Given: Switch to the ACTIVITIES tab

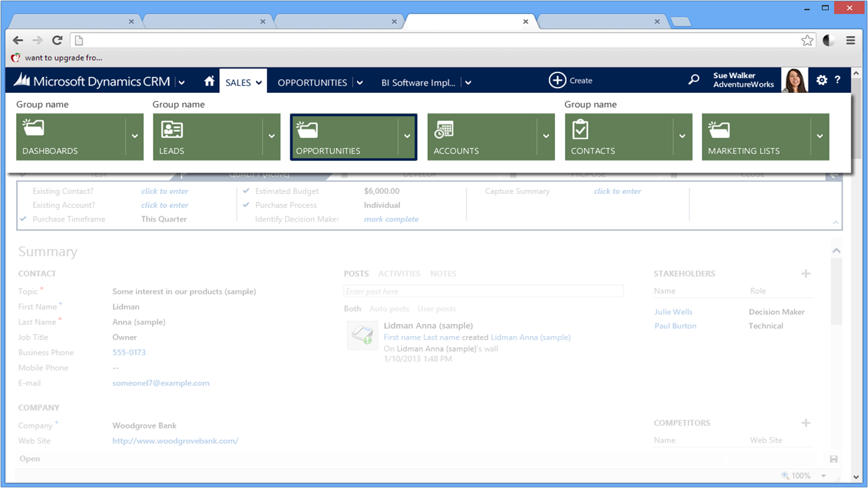Looking at the screenshot, I should pyautogui.click(x=399, y=274).
